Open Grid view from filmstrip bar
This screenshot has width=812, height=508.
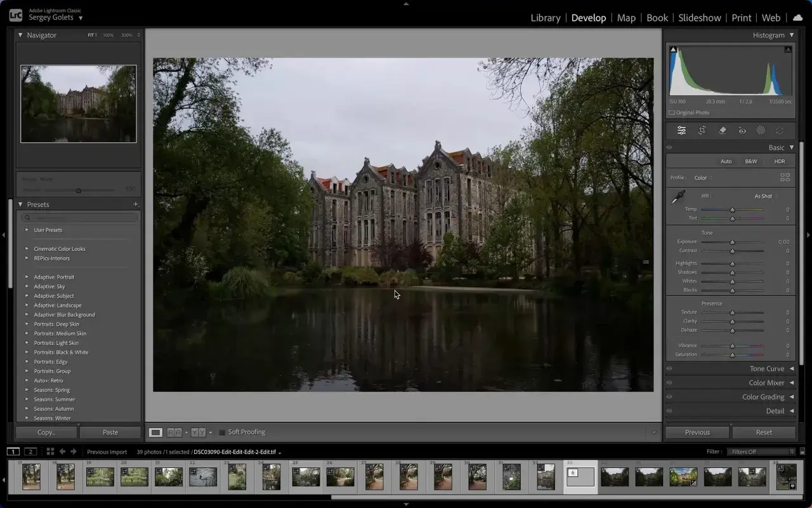(50, 451)
